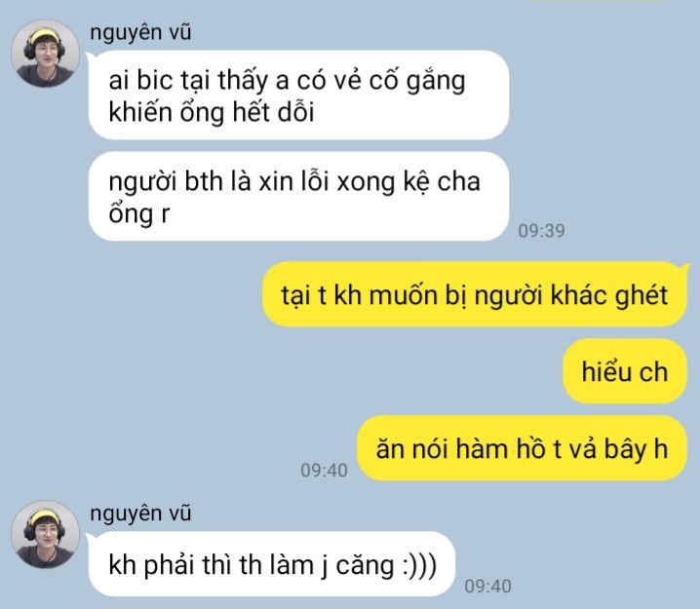This screenshot has width=700, height=609.
Task: Tap nguyên vũ's bottom profile avatar
Action: pos(45,534)
